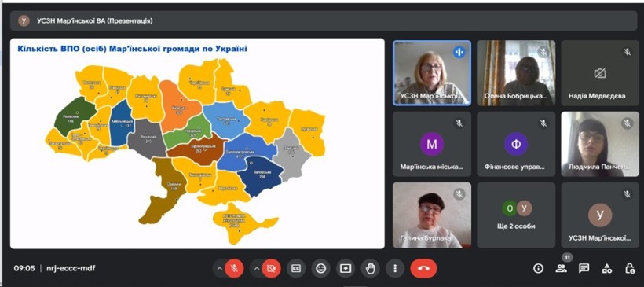Image resolution: width=644 pixels, height=287 pixels.
Task: Select Людмила Панченко video tile
Action: point(600,145)
